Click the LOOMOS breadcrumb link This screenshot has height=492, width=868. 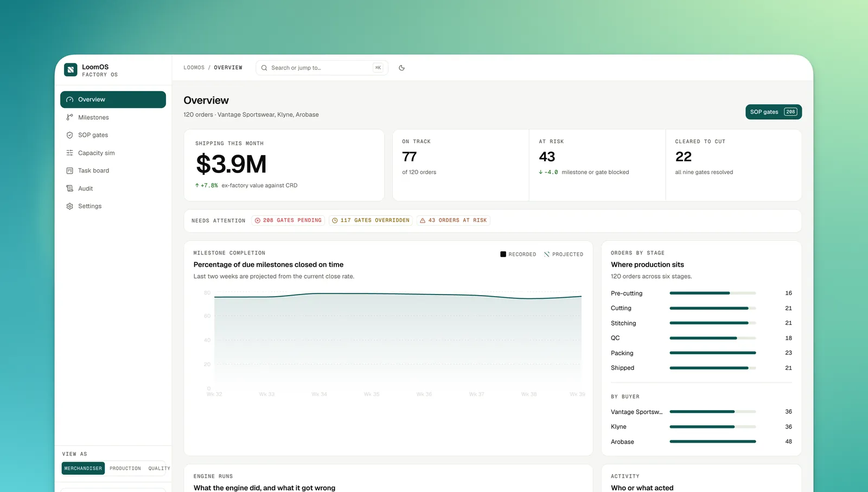pyautogui.click(x=194, y=68)
